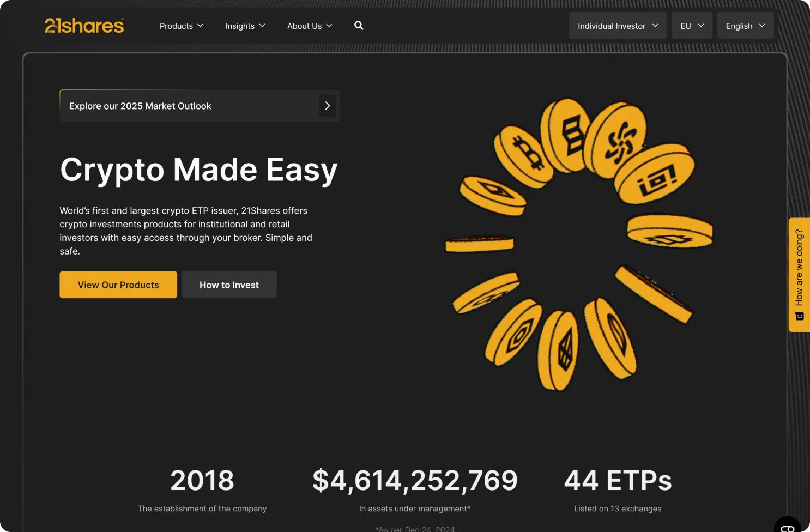
Task: Click the Listed on 13 exchanges text
Action: pyautogui.click(x=618, y=509)
